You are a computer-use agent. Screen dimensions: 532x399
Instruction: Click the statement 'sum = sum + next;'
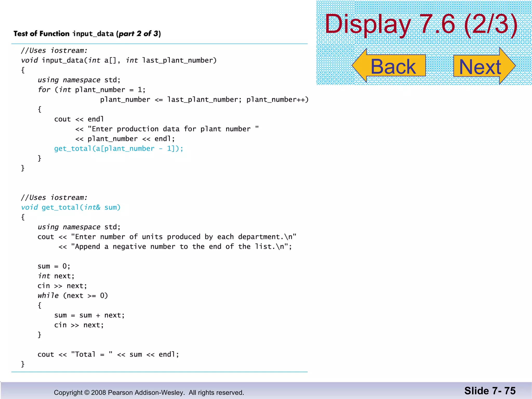tap(89, 315)
